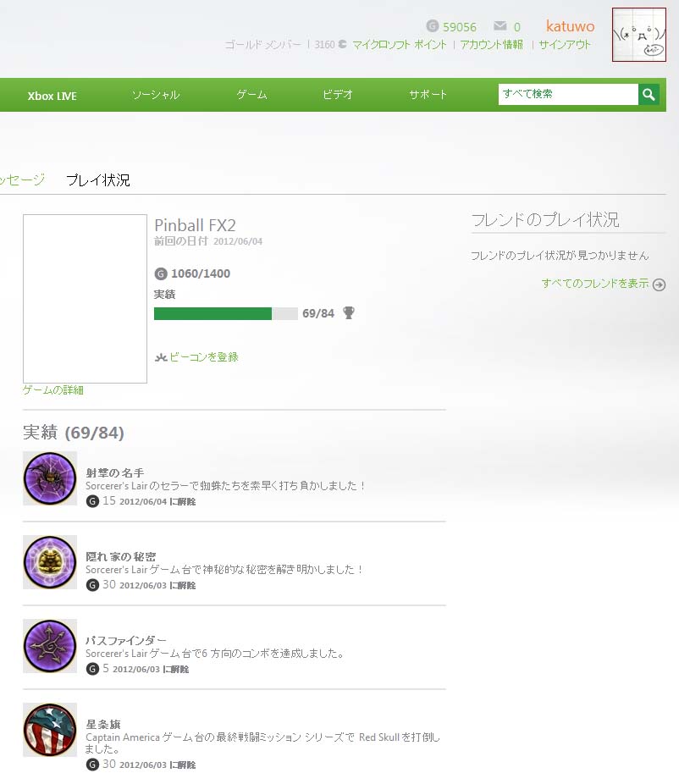Click the search magnifier button

(x=649, y=95)
